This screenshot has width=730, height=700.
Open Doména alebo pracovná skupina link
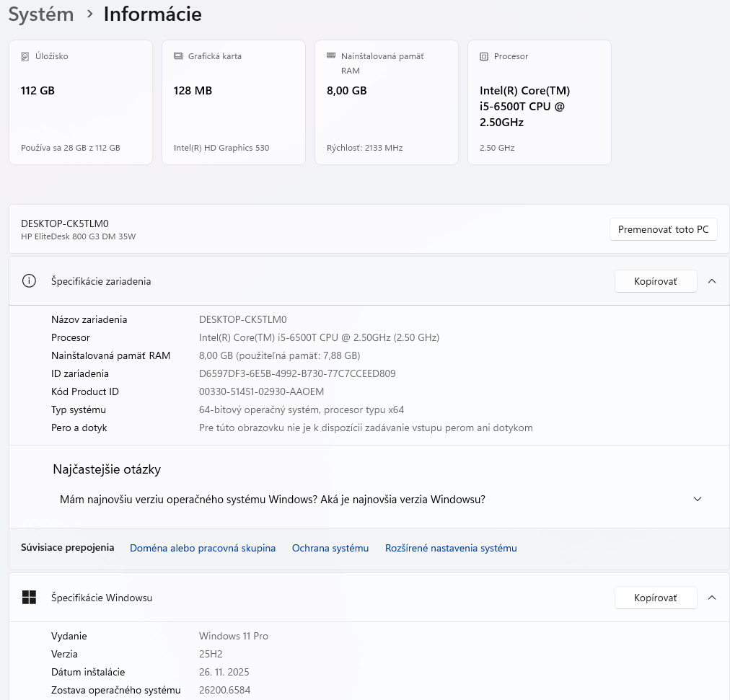pos(203,548)
